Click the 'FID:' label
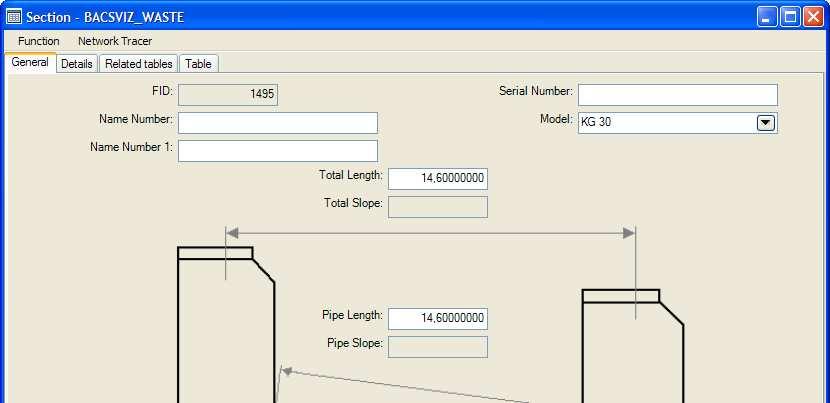Screen dimensions: 830x403 click(162, 91)
